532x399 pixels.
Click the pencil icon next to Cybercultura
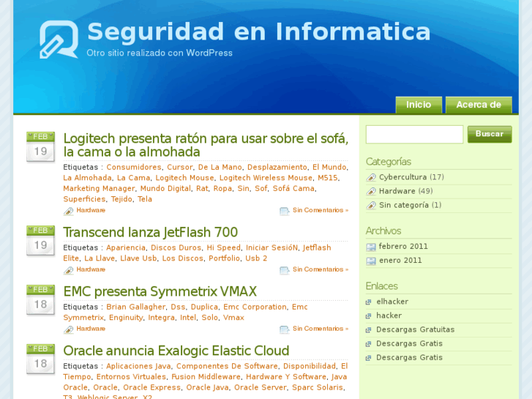pos(371,177)
